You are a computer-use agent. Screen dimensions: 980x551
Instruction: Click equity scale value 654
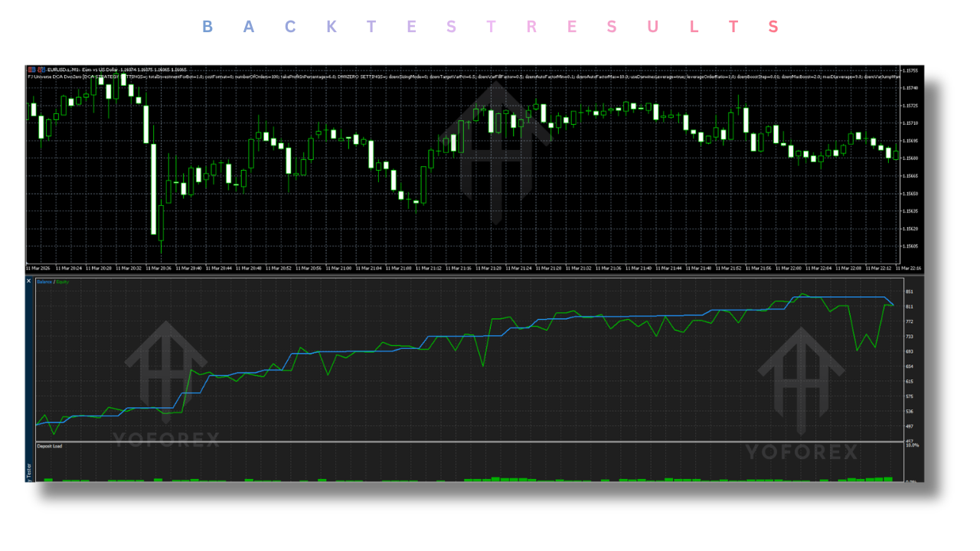pyautogui.click(x=910, y=367)
